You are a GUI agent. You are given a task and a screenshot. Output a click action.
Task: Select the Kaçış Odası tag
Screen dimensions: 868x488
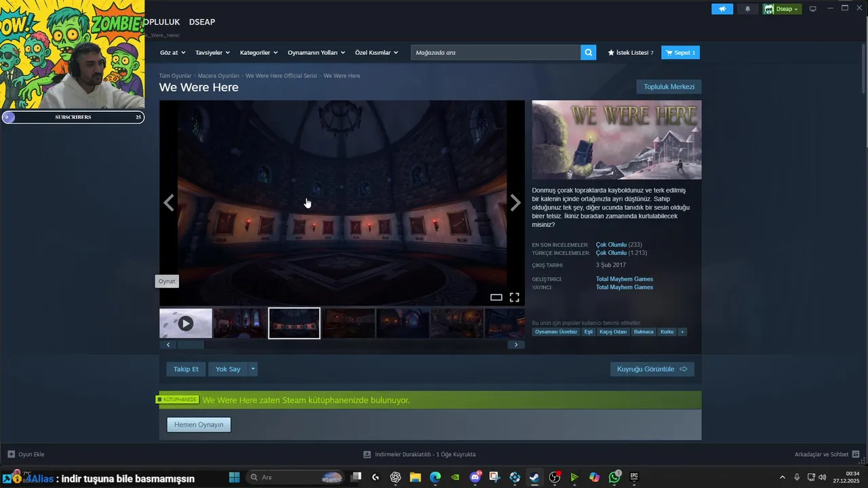tap(613, 332)
